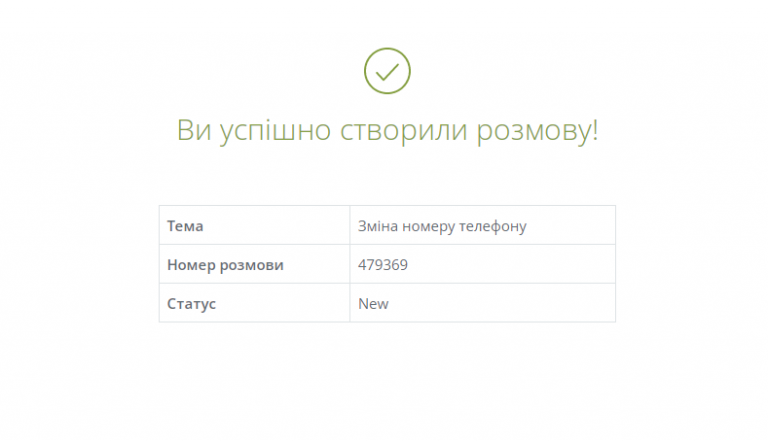This screenshot has height=441, width=768.
Task: Click the capital "С" in Статус
Action: pyautogui.click(x=172, y=304)
